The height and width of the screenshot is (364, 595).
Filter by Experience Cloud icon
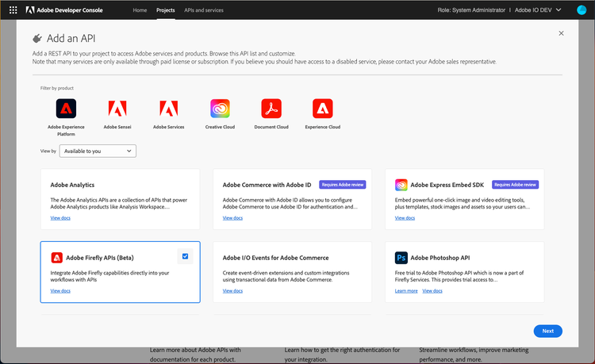tap(322, 109)
